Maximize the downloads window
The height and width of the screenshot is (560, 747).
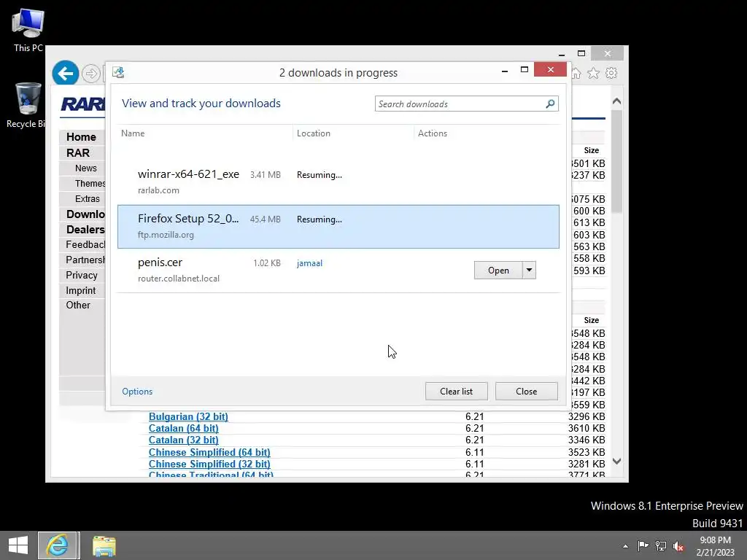[x=524, y=70]
